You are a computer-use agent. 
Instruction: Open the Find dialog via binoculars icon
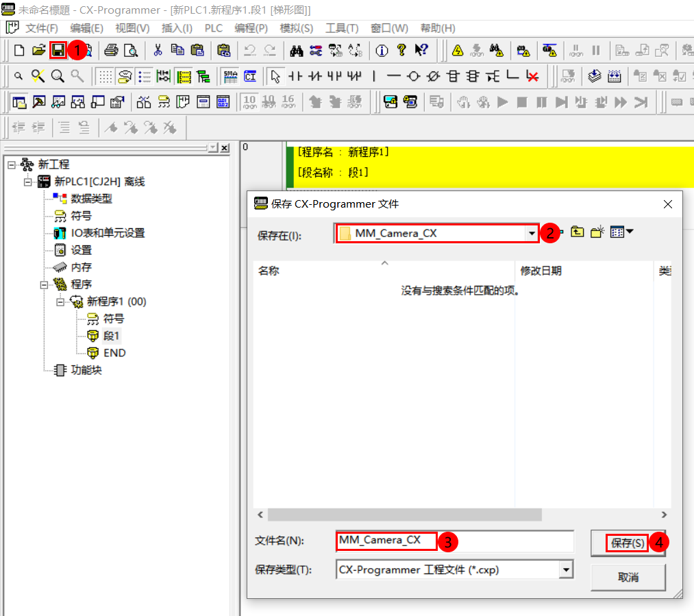(x=298, y=50)
